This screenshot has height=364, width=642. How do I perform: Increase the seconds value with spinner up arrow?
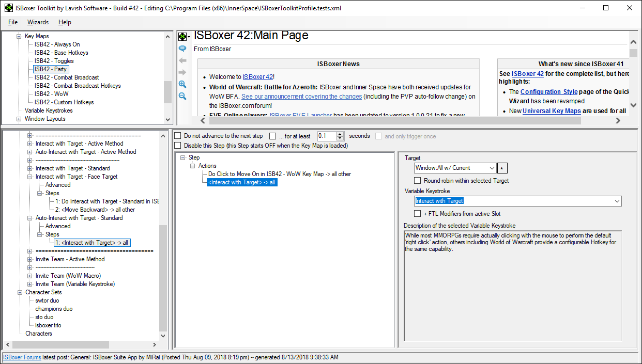pyautogui.click(x=340, y=134)
